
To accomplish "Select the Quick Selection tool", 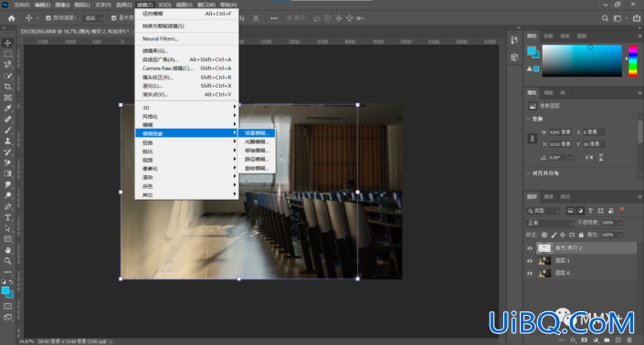I will pyautogui.click(x=8, y=76).
